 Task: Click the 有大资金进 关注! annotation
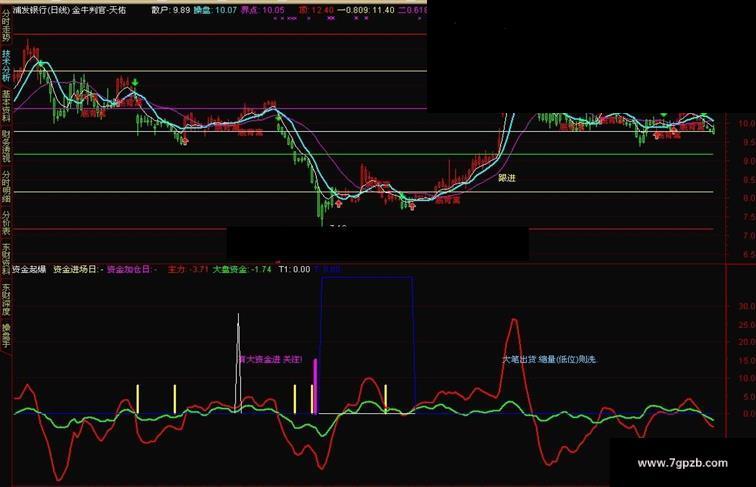(270, 359)
